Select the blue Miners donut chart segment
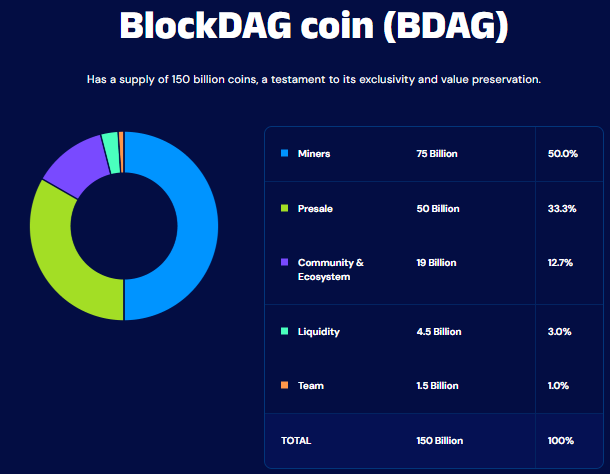 [x=196, y=226]
